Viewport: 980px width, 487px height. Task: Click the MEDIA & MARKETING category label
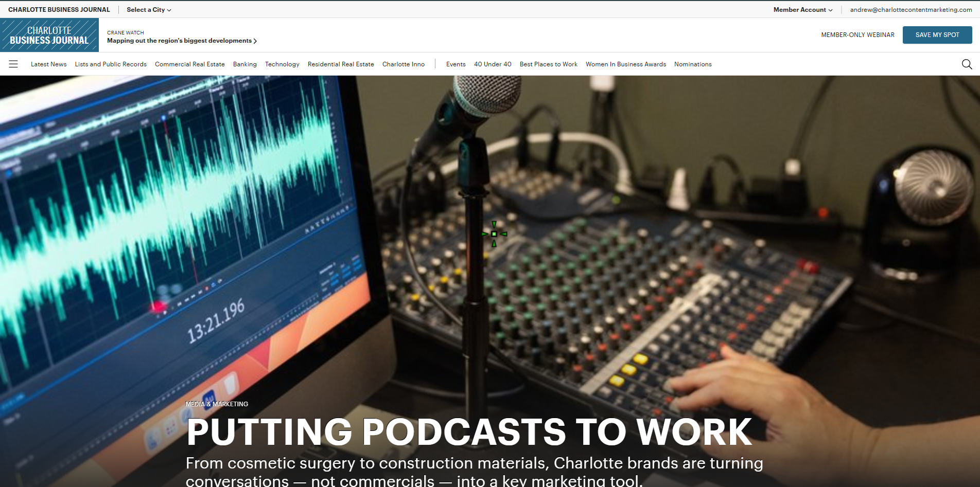pyautogui.click(x=217, y=404)
